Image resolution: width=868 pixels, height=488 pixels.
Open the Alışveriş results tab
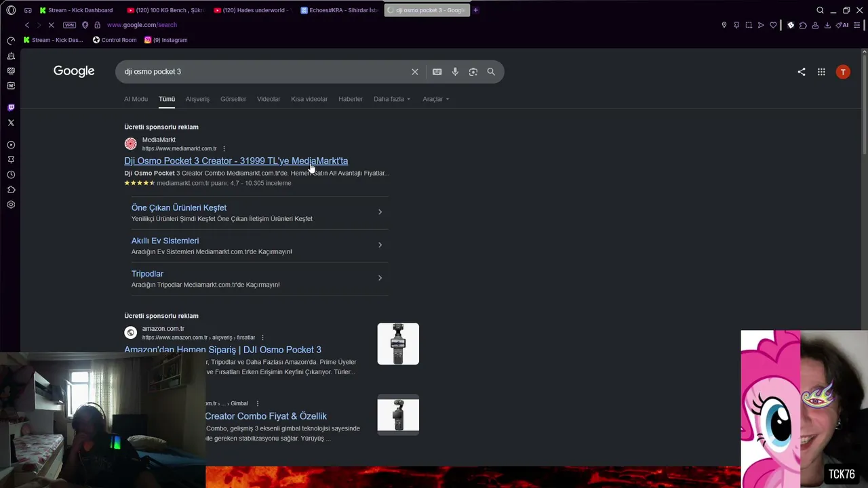pyautogui.click(x=197, y=99)
